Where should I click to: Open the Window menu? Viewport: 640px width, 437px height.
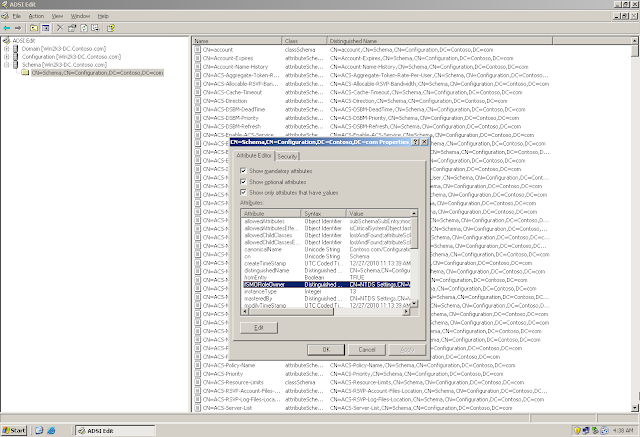(x=80, y=16)
